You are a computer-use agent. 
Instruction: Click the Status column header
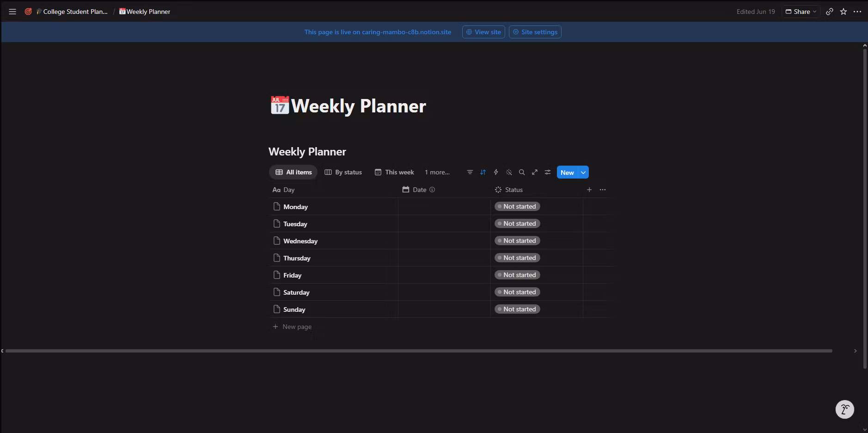pyautogui.click(x=537, y=190)
